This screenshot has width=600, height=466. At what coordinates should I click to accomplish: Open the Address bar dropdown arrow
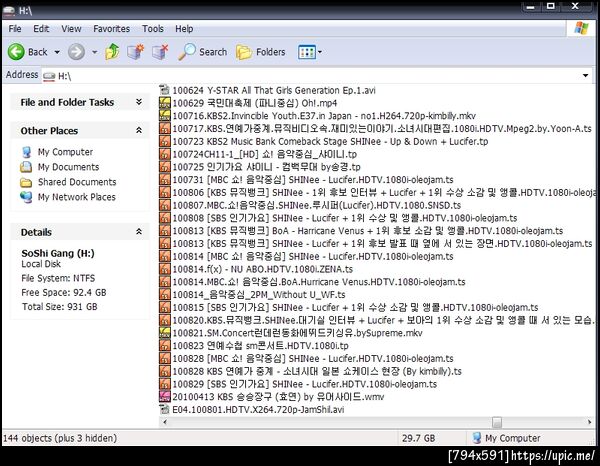(585, 76)
